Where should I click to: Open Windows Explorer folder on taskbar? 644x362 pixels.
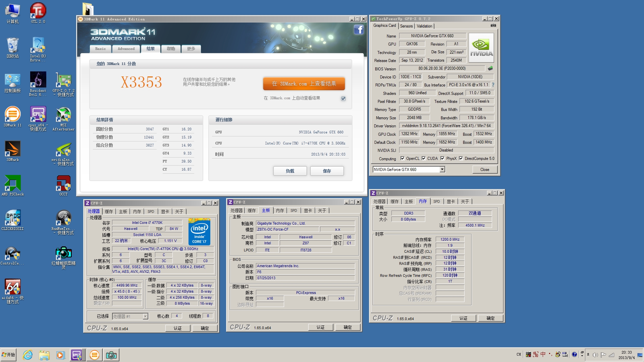click(44, 355)
